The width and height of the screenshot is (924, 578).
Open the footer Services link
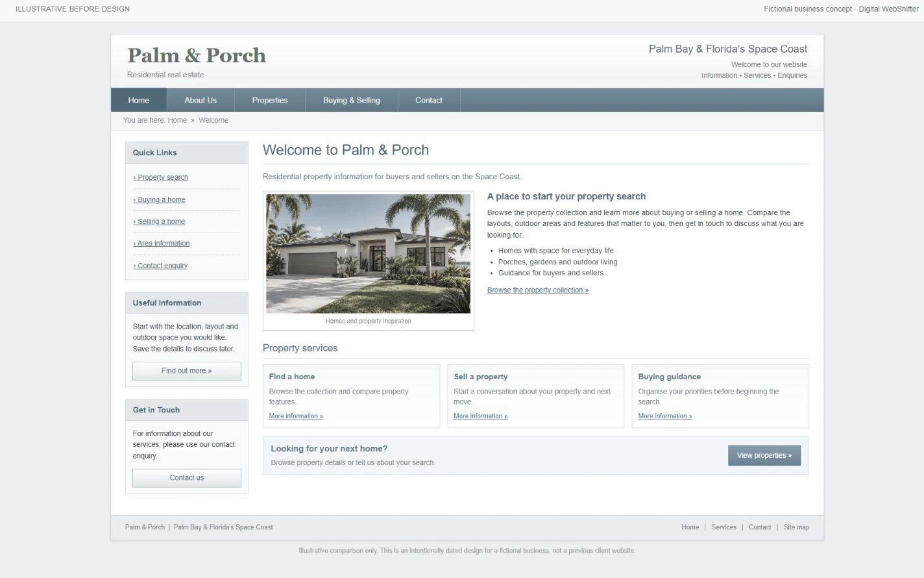pos(723,527)
